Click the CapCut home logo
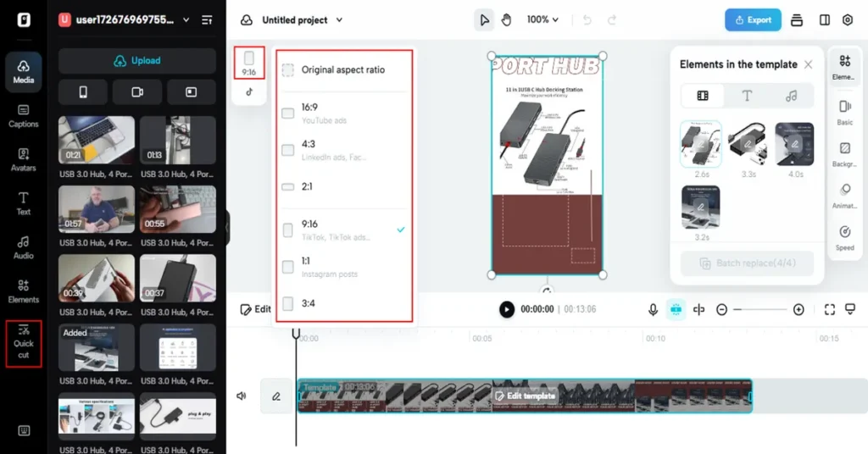The width and height of the screenshot is (868, 454). point(23,20)
